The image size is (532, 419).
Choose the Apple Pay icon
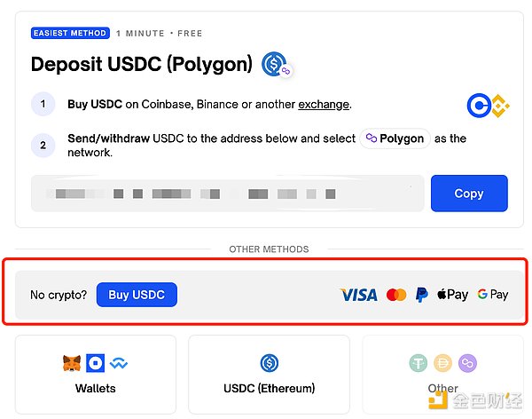pos(452,295)
